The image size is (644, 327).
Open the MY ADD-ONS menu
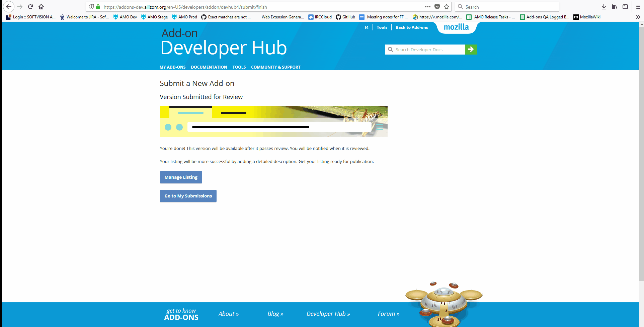[172, 67]
